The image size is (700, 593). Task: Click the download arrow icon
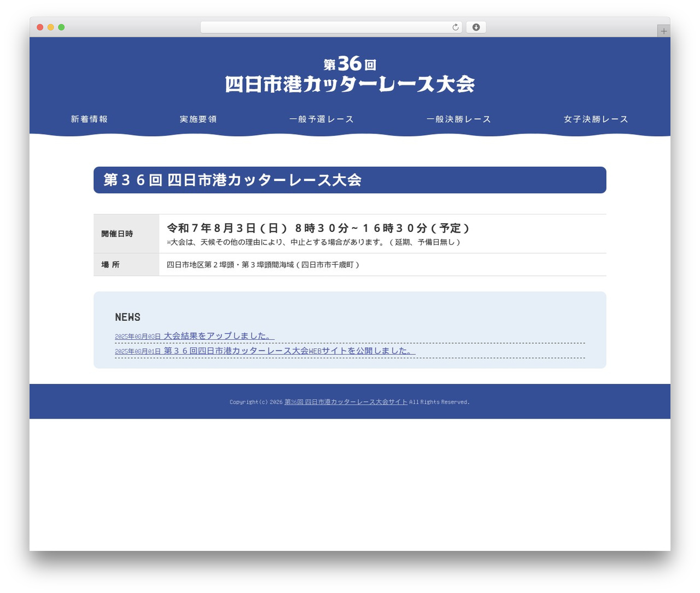coord(476,27)
